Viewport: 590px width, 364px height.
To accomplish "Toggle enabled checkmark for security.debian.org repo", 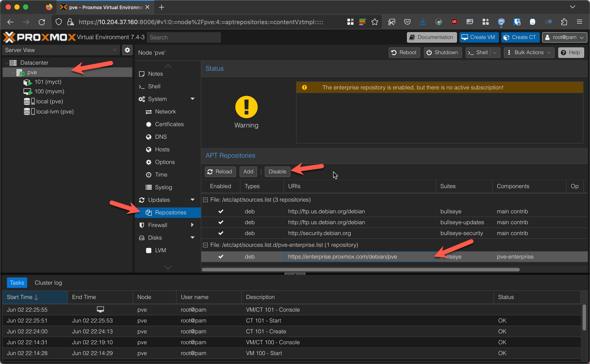I will tap(221, 233).
